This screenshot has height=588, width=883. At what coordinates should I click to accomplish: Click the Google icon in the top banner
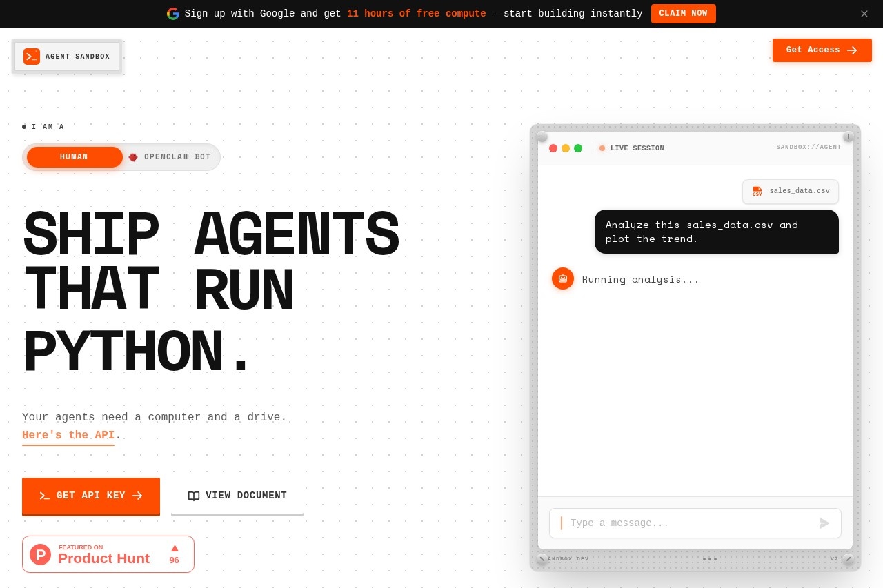coord(173,14)
